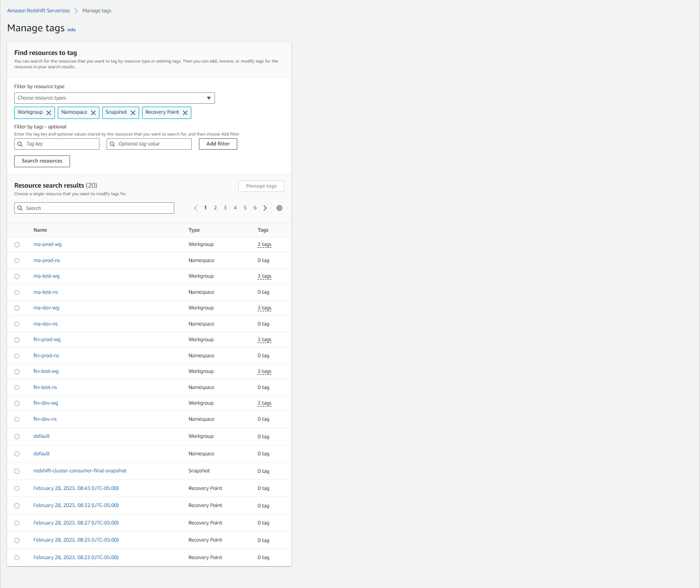This screenshot has height=588, width=700.
Task: Remove the Workgroup filter chip
Action: 49,112
